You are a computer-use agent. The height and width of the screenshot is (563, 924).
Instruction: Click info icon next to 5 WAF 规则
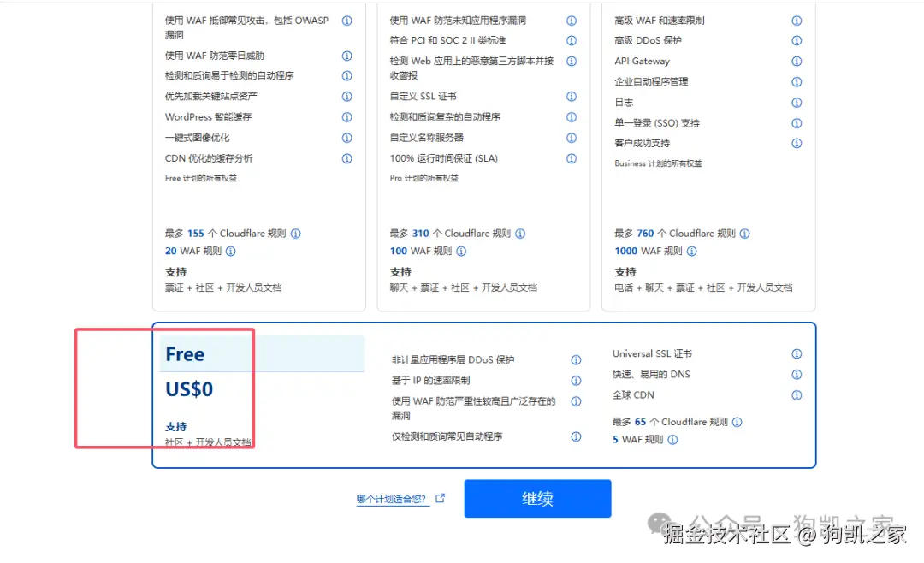[675, 440]
